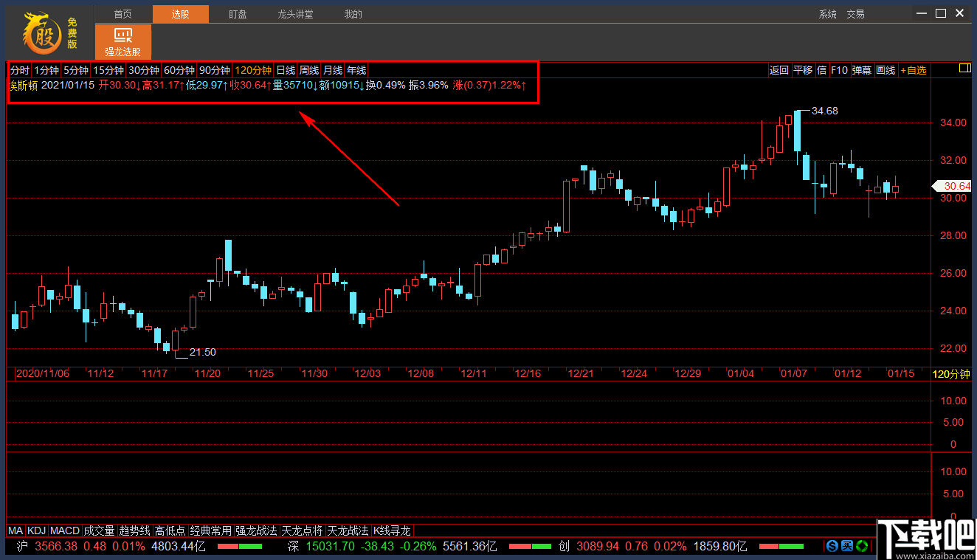977x560 pixels.
Task: Click the ChiNext turnover 1859.80亿
Action: (x=720, y=547)
